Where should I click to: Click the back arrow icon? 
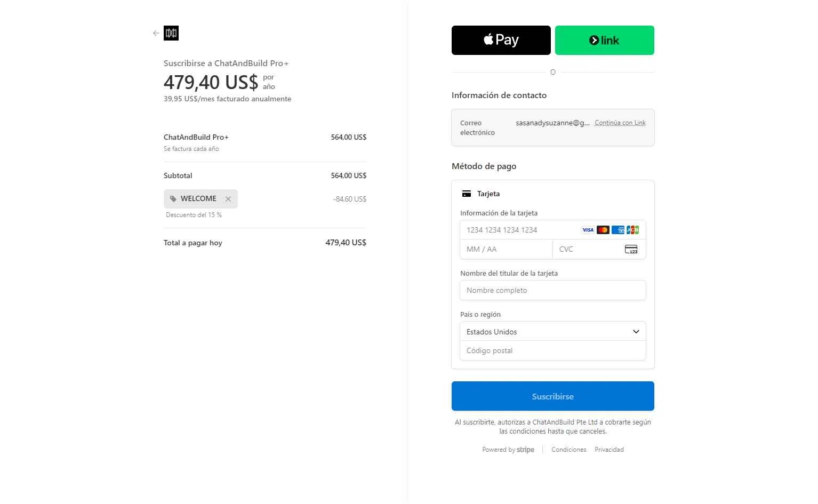[156, 33]
